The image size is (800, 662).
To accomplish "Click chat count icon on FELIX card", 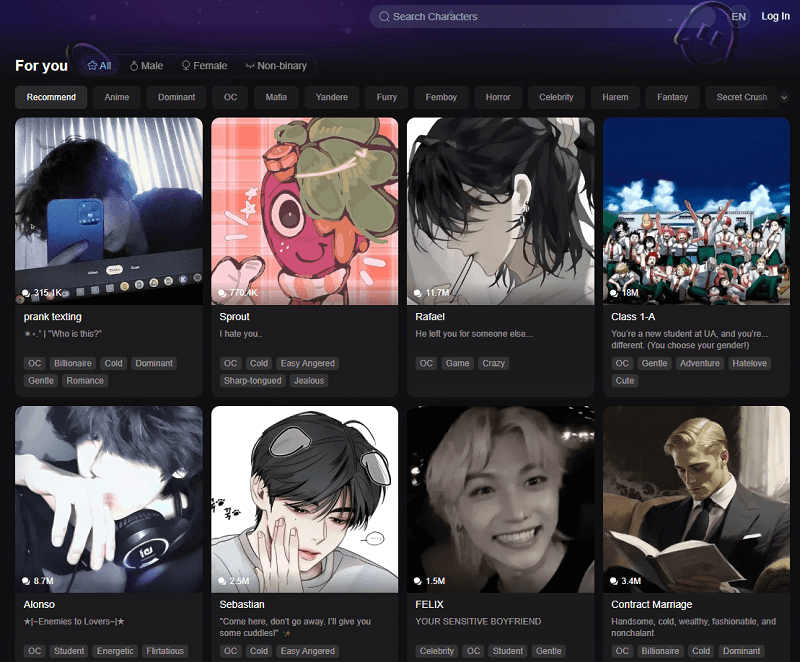I will click(418, 581).
